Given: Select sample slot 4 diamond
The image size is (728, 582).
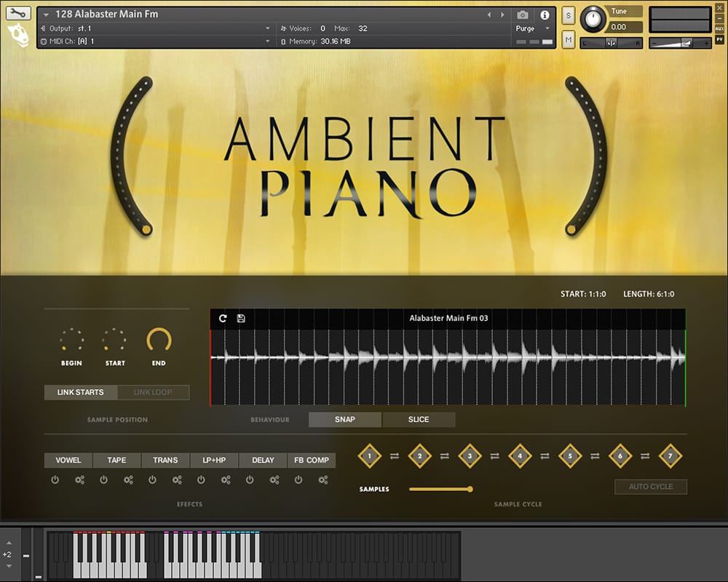Looking at the screenshot, I should click(x=520, y=456).
